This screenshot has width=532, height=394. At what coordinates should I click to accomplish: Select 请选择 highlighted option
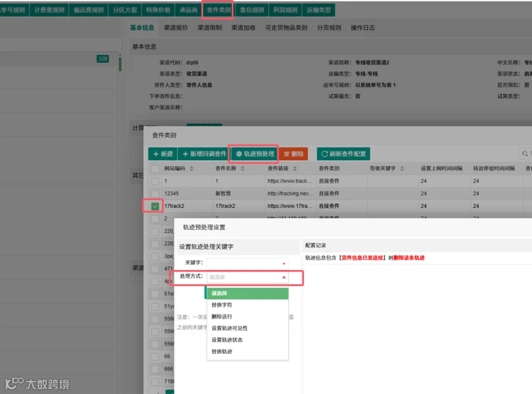248,294
